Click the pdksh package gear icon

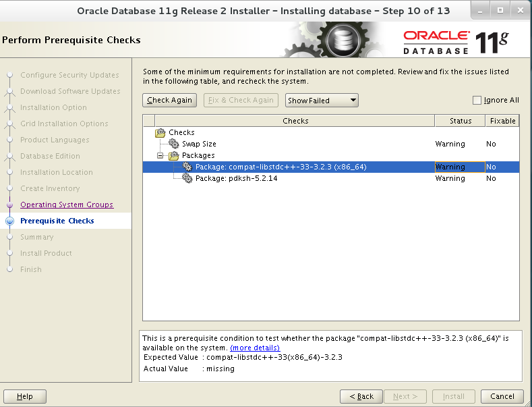pyautogui.click(x=187, y=178)
